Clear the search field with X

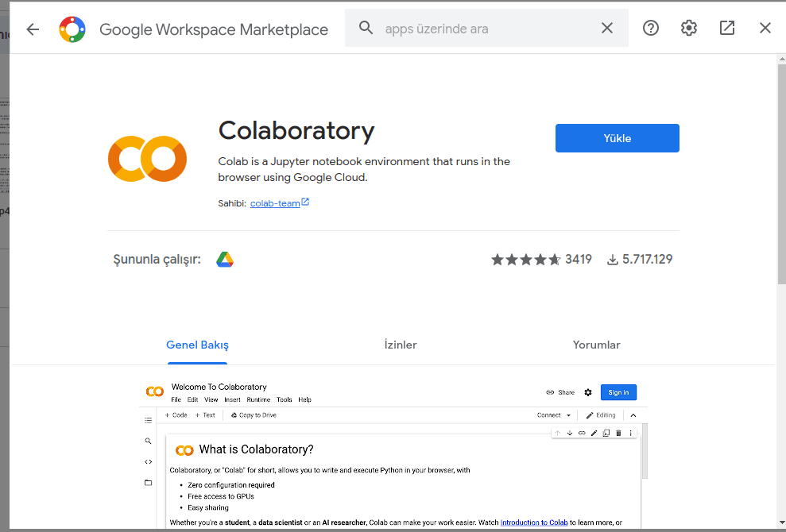tap(606, 28)
